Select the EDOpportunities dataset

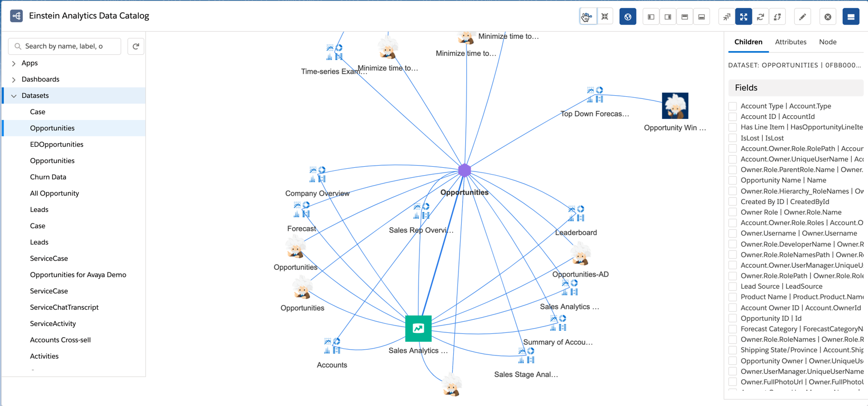tap(56, 145)
